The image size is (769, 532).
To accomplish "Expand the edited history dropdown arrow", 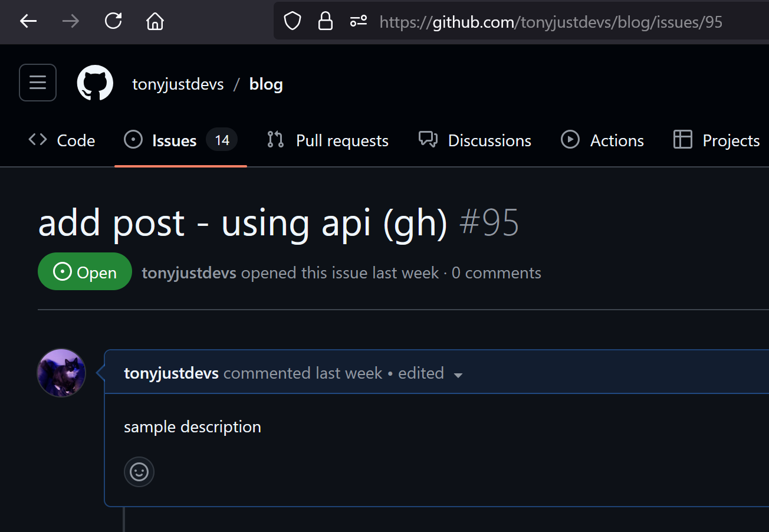I will [x=458, y=375].
